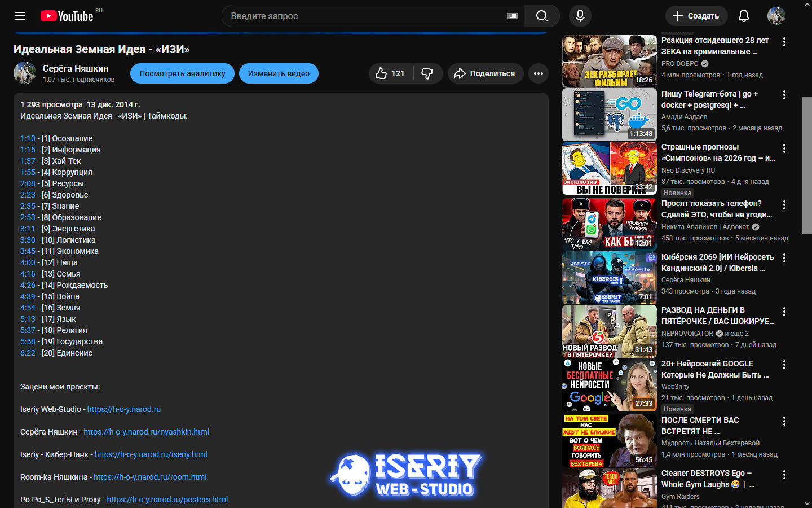812x508 pixels.
Task: Open options menu for Киберсия 2069 video
Action: tap(784, 258)
